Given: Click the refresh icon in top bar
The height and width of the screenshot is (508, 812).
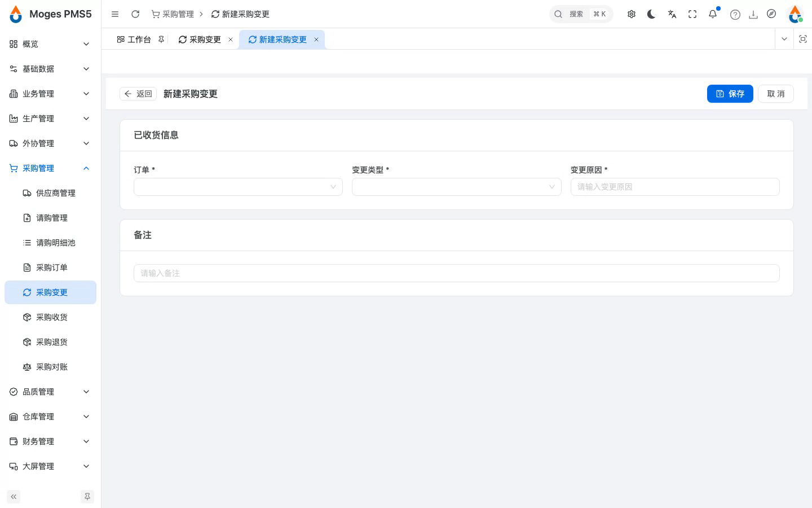Looking at the screenshot, I should 135,14.
